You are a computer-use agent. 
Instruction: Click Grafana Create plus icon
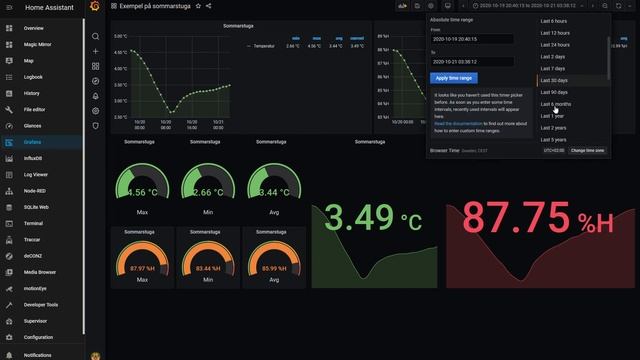point(96,51)
